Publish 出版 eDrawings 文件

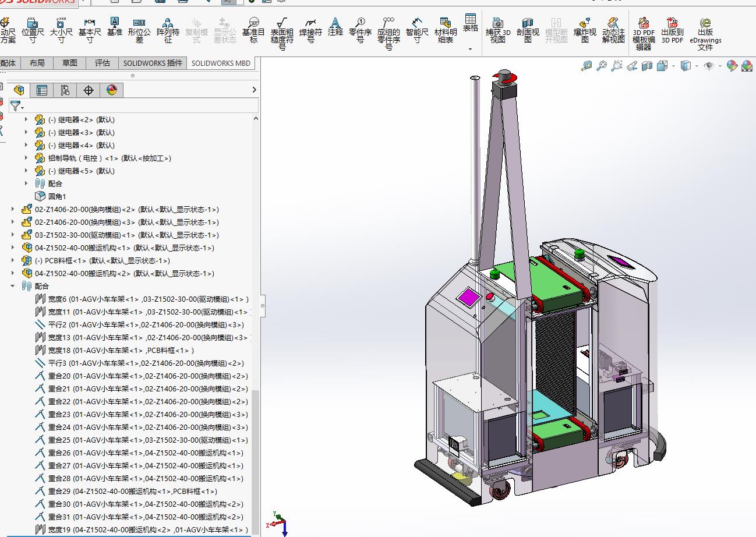pos(705,34)
